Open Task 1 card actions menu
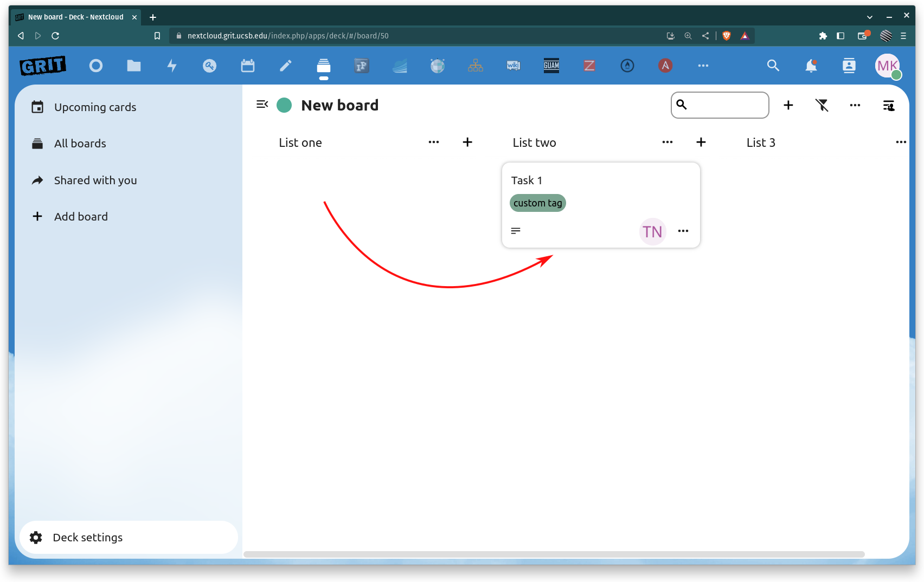 pyautogui.click(x=683, y=231)
